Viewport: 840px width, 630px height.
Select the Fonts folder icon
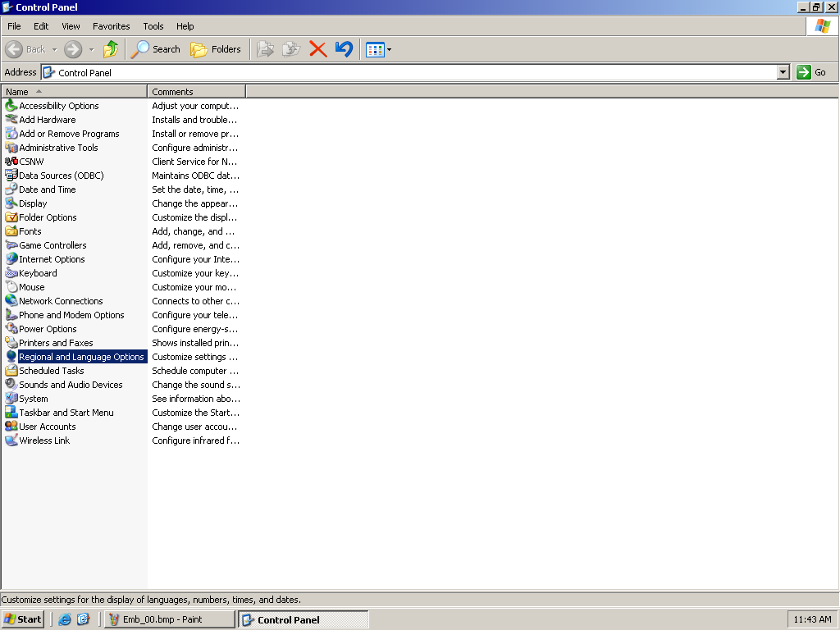tap(11, 231)
